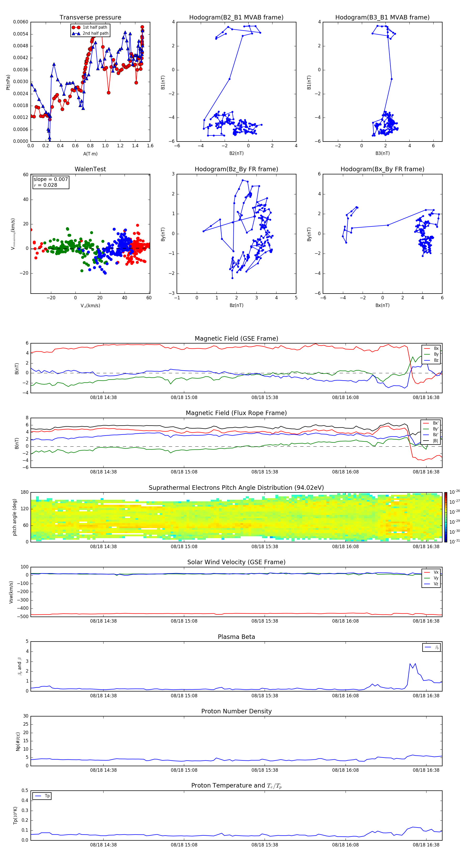
Task: Click the 'B2(nT)' x-axis label
Action: [x=236, y=153]
